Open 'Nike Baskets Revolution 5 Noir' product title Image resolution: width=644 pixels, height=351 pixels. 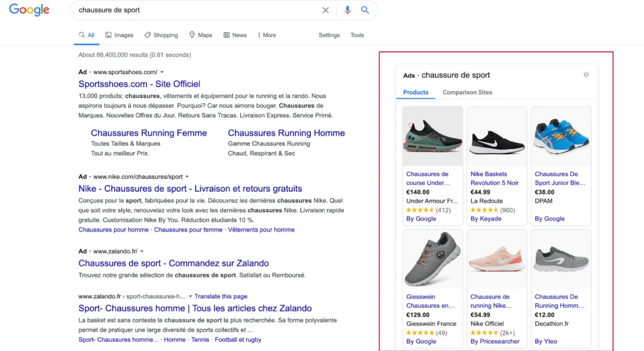point(494,179)
